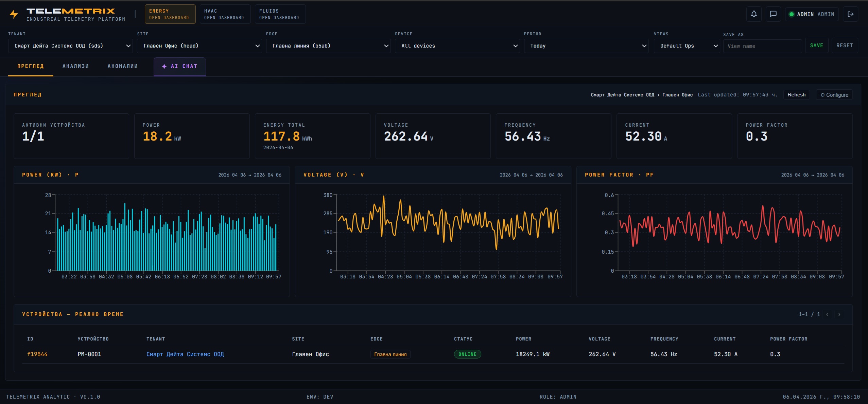Screen dimensions: 868x404
Task: Switch to the АНАЛИЗИ tab
Action: tap(75, 66)
